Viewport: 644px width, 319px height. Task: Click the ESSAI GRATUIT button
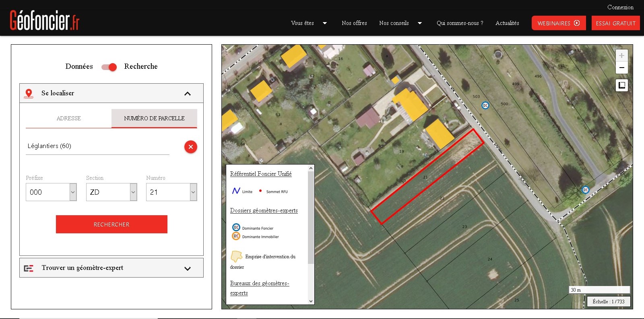point(615,23)
